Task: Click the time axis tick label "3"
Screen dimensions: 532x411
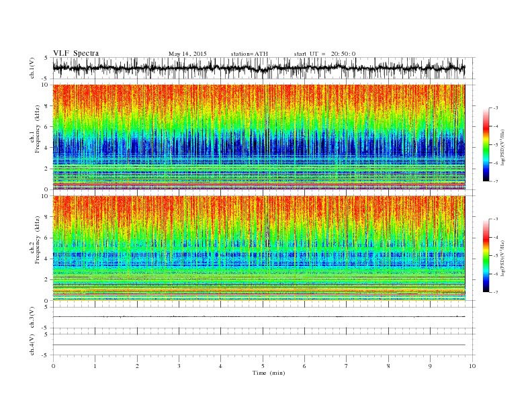Action: point(179,366)
